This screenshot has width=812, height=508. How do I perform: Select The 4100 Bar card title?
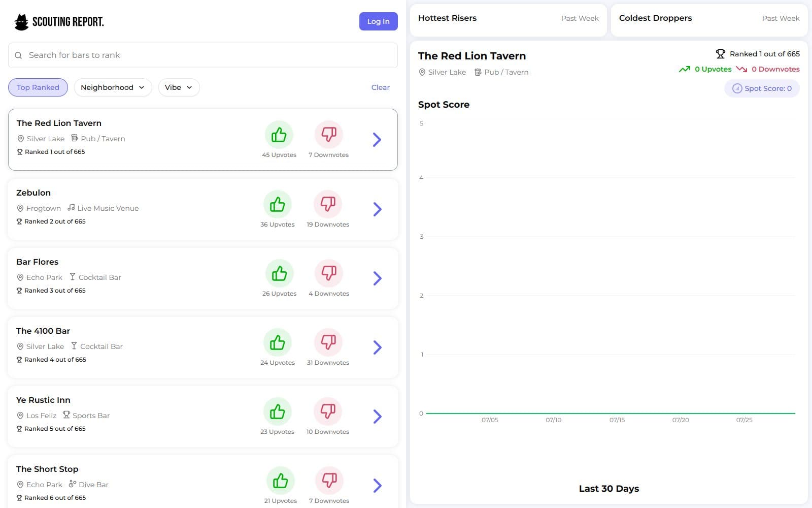(x=43, y=331)
